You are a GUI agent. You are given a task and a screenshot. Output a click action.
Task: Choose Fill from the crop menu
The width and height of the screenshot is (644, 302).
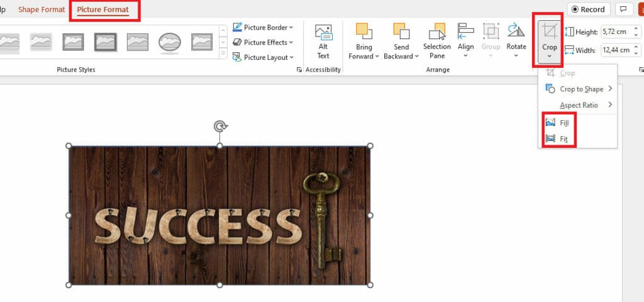click(564, 123)
